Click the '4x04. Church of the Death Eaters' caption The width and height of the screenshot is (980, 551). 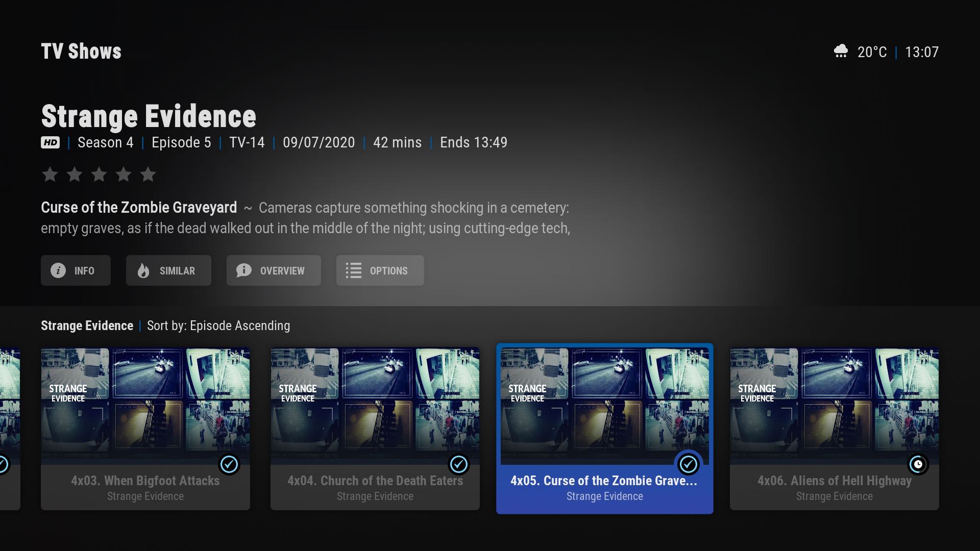pyautogui.click(x=375, y=481)
